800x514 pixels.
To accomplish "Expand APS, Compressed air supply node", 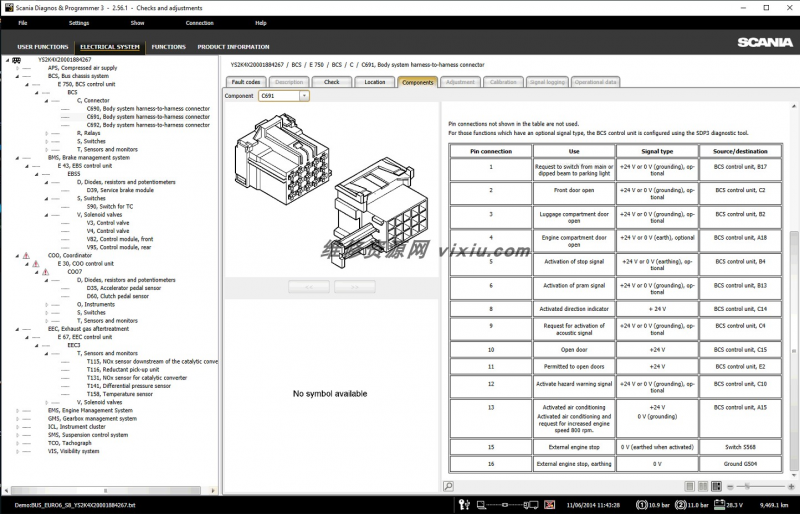I will (17, 68).
